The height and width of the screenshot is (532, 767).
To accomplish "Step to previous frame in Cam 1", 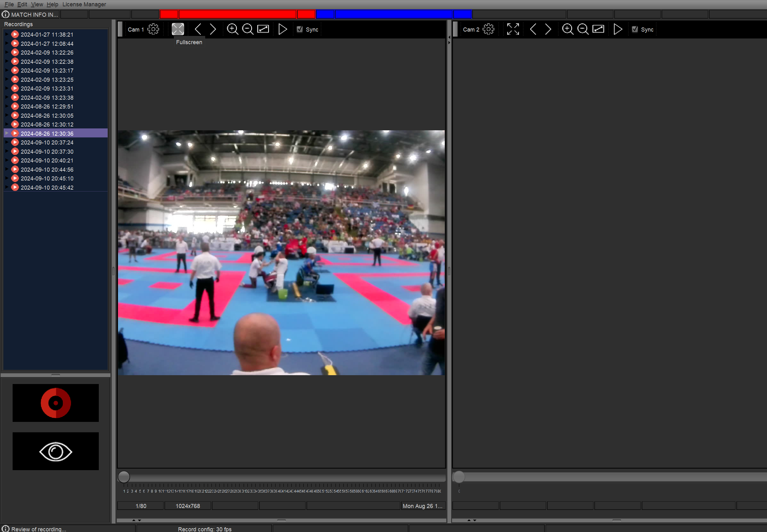I will coord(198,29).
